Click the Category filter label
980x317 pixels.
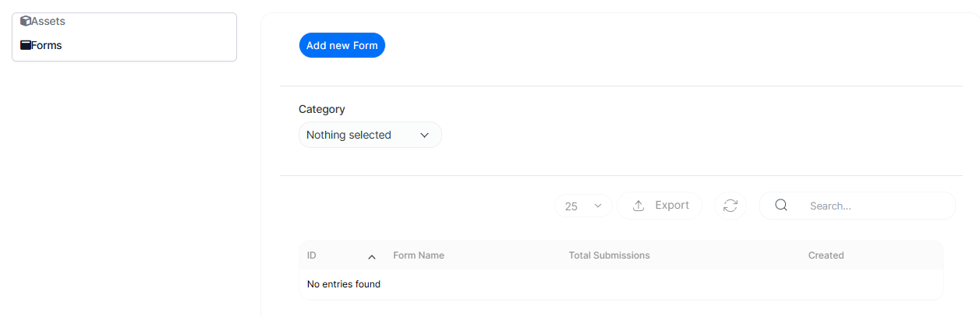point(322,109)
